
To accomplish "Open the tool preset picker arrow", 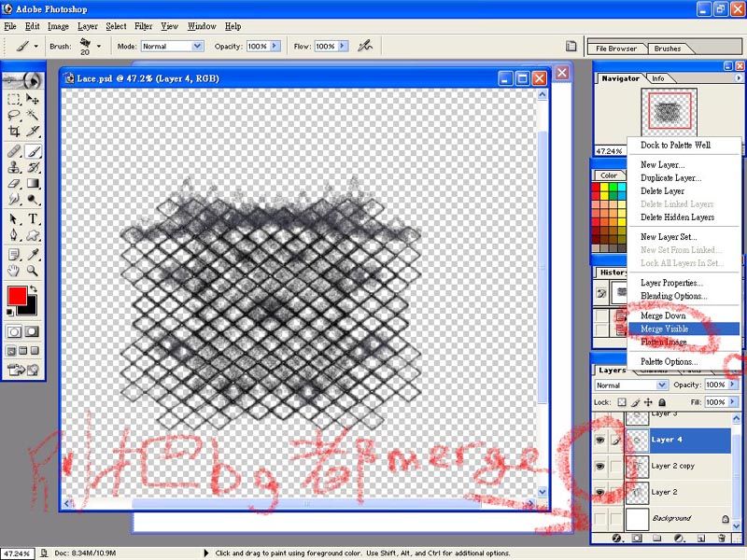I will (35, 47).
